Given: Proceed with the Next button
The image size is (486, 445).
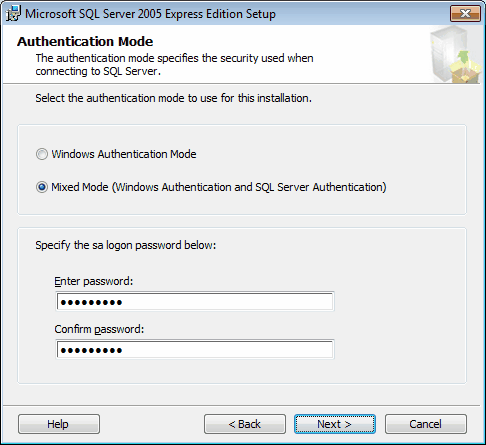Looking at the screenshot, I should (x=335, y=424).
